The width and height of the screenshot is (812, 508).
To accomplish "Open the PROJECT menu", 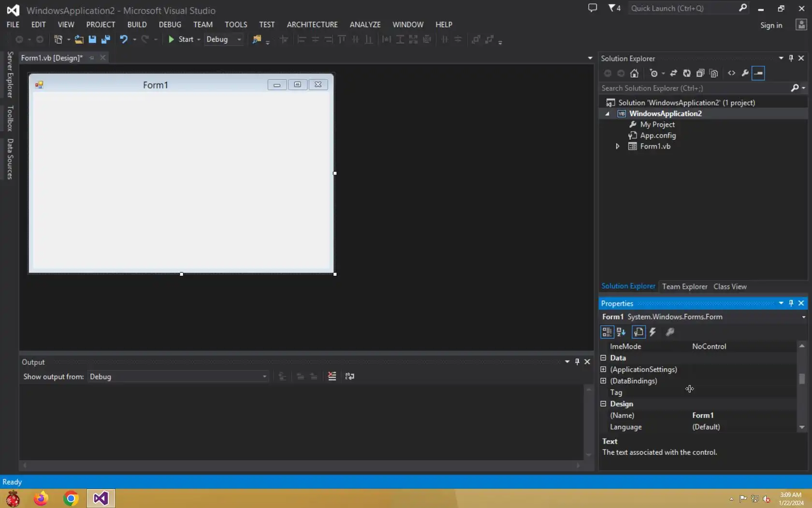I will (101, 25).
